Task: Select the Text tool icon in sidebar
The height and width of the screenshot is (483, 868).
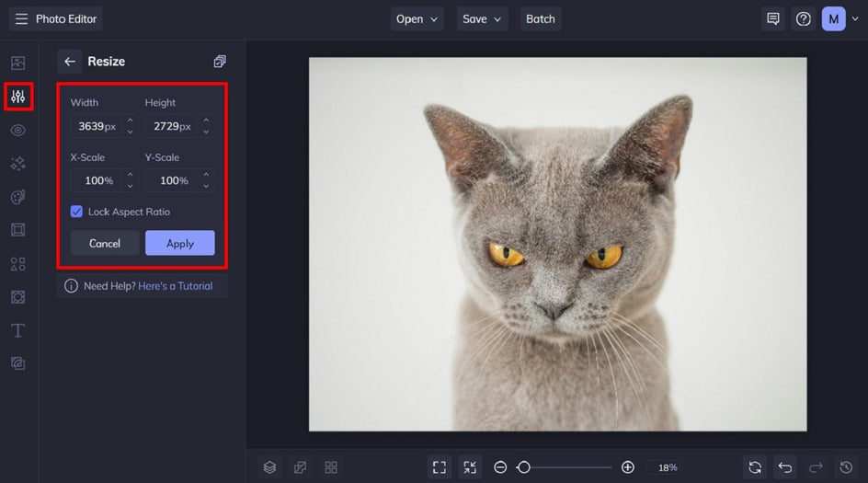Action: coord(17,330)
